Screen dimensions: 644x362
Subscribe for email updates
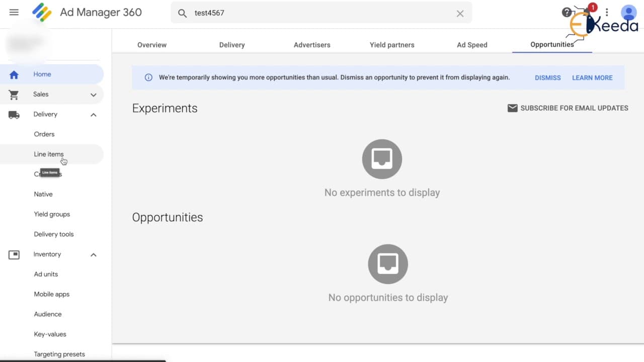pos(568,108)
